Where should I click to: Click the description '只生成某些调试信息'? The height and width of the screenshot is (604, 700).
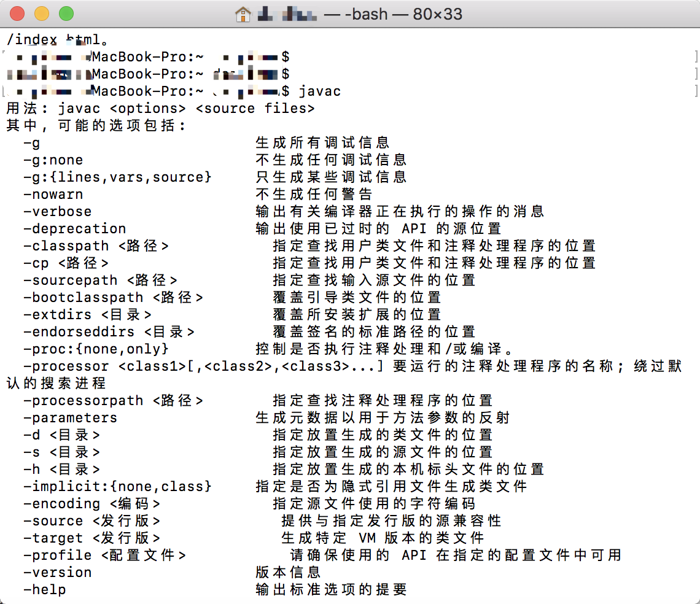331,177
